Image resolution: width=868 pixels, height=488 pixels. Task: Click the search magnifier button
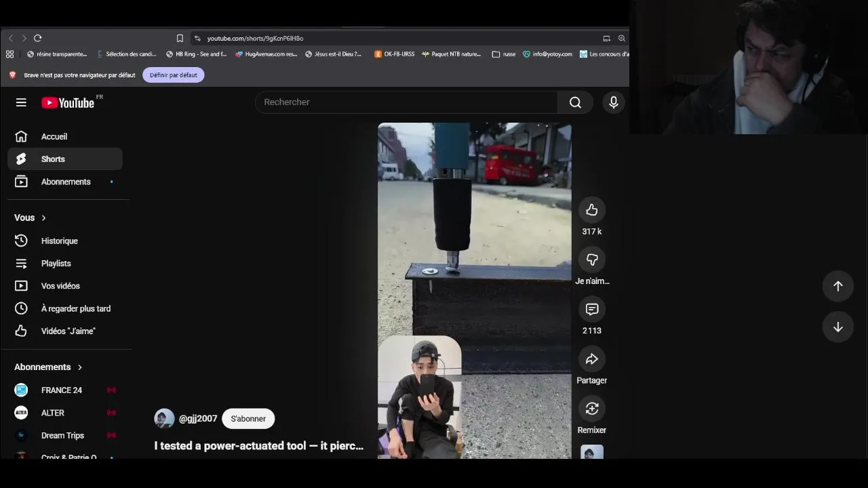click(575, 102)
